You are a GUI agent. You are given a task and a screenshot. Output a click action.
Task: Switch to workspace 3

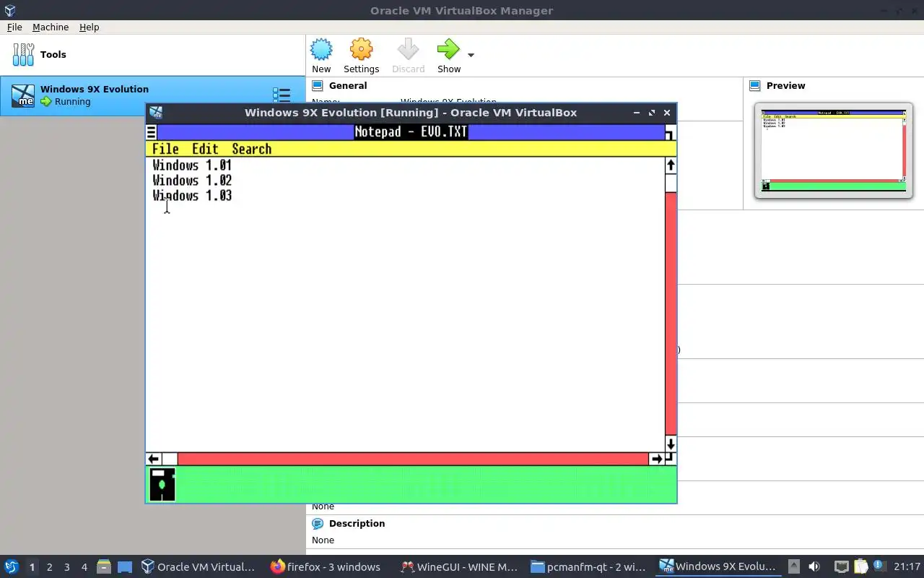click(x=66, y=567)
